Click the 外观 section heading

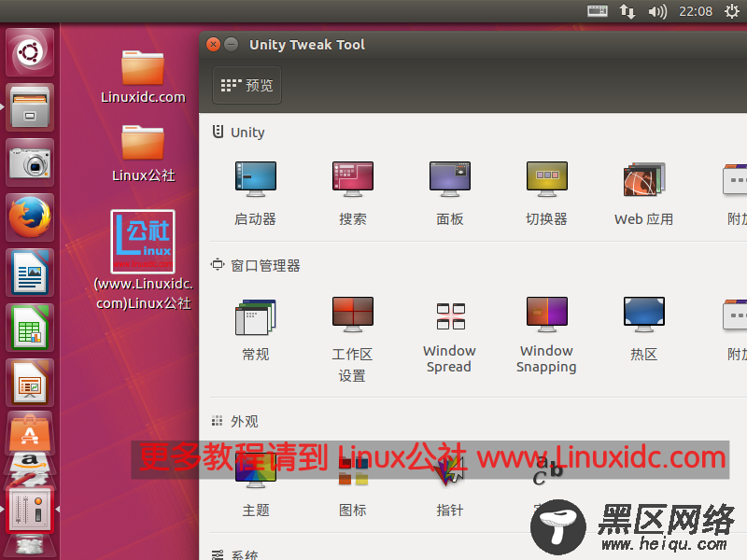click(x=245, y=422)
